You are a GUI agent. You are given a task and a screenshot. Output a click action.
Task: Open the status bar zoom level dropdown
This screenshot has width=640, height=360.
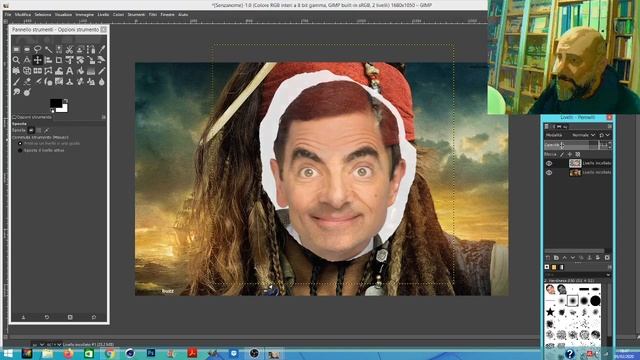54,344
